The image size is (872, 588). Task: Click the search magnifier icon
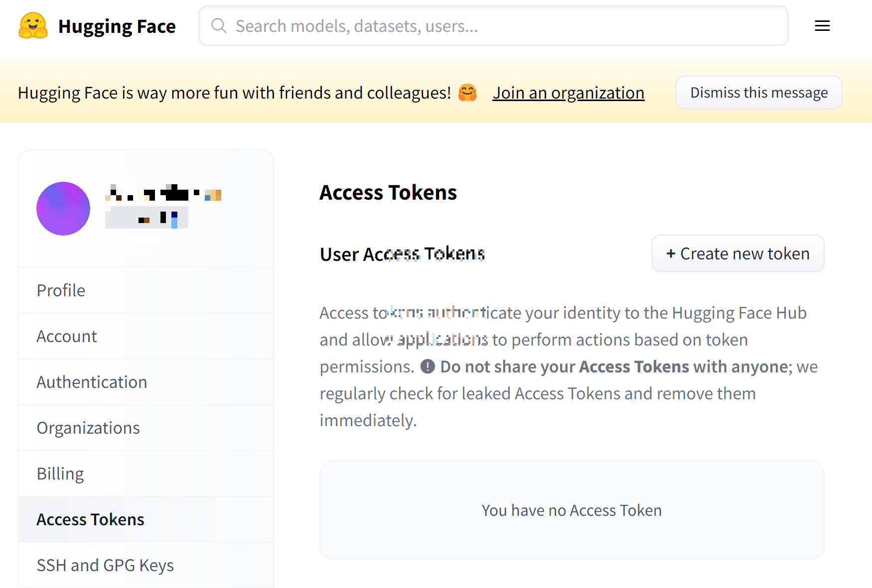219,26
